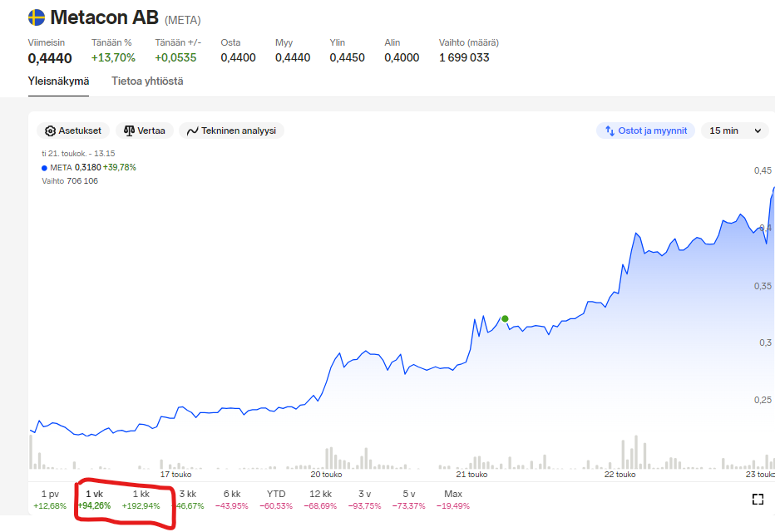Image resolution: width=775 pixels, height=532 pixels.
Task: Click the blue META legend dot
Action: pos(44,168)
